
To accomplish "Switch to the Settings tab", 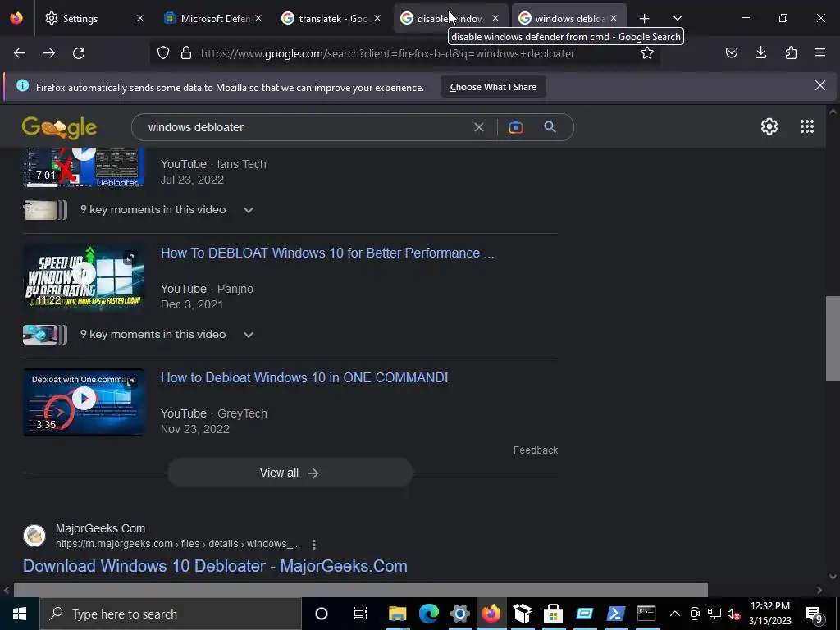I will pyautogui.click(x=80, y=19).
